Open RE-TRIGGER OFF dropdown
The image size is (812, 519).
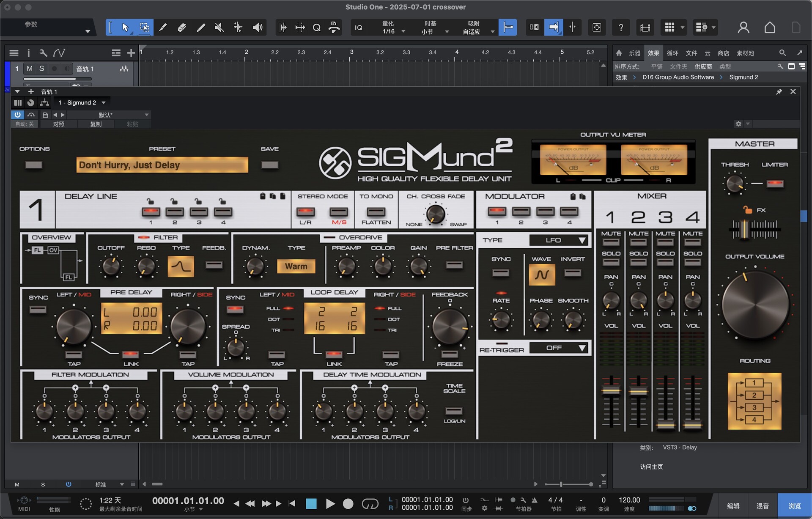coord(559,348)
